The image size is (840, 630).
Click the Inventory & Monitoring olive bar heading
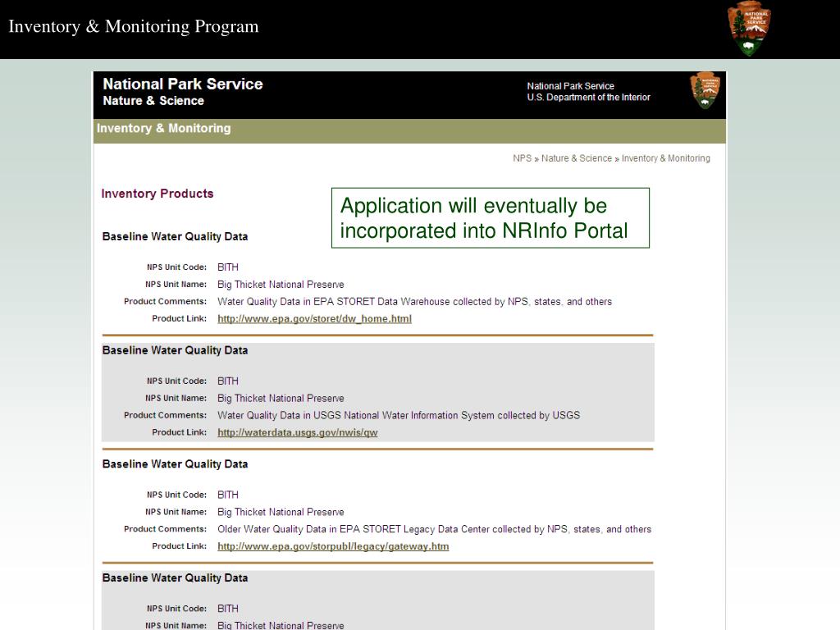pyautogui.click(x=164, y=128)
